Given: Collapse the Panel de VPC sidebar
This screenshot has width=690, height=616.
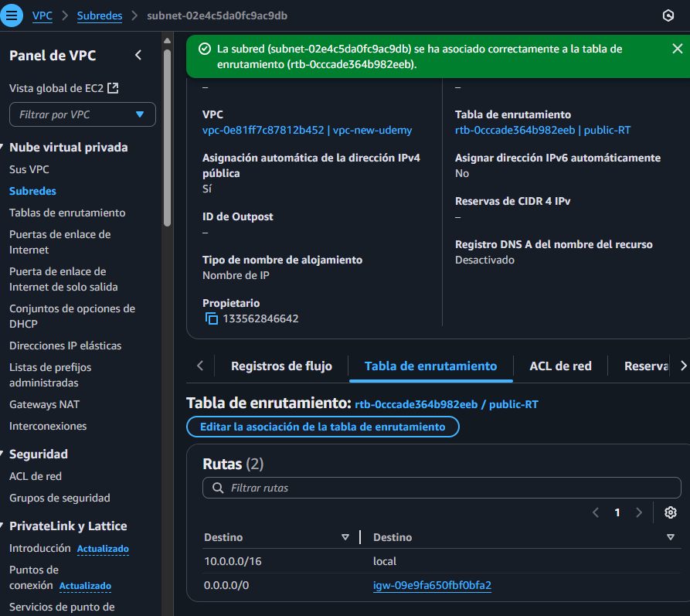Looking at the screenshot, I should coord(138,55).
